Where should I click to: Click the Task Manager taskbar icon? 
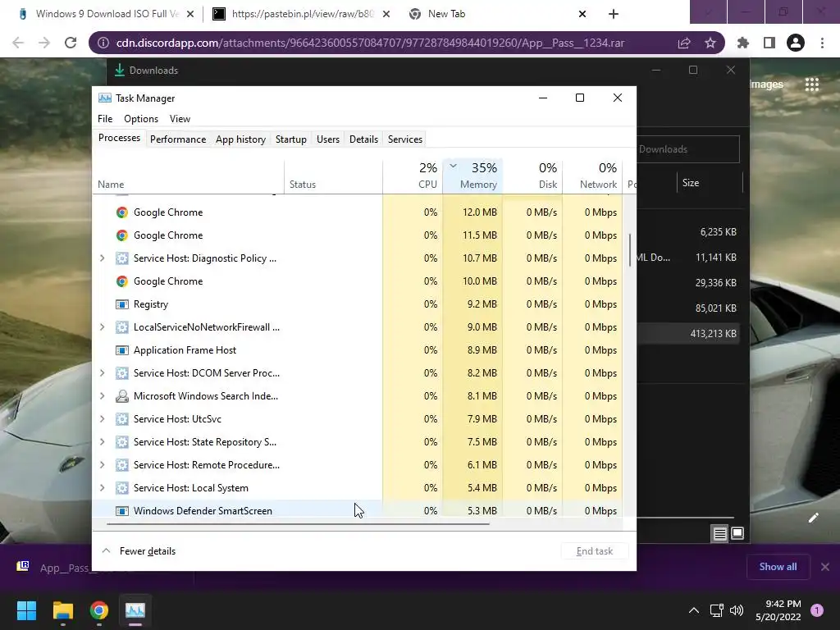(x=135, y=610)
